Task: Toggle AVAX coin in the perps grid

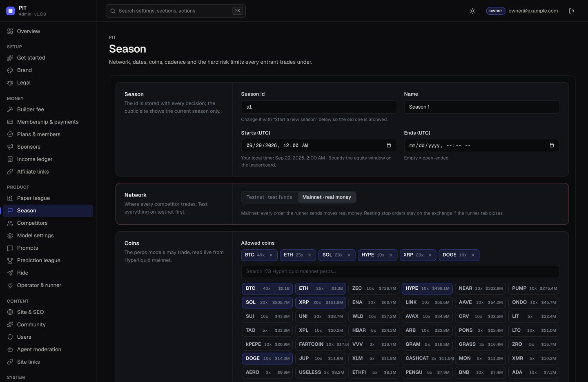Action: tap(427, 317)
